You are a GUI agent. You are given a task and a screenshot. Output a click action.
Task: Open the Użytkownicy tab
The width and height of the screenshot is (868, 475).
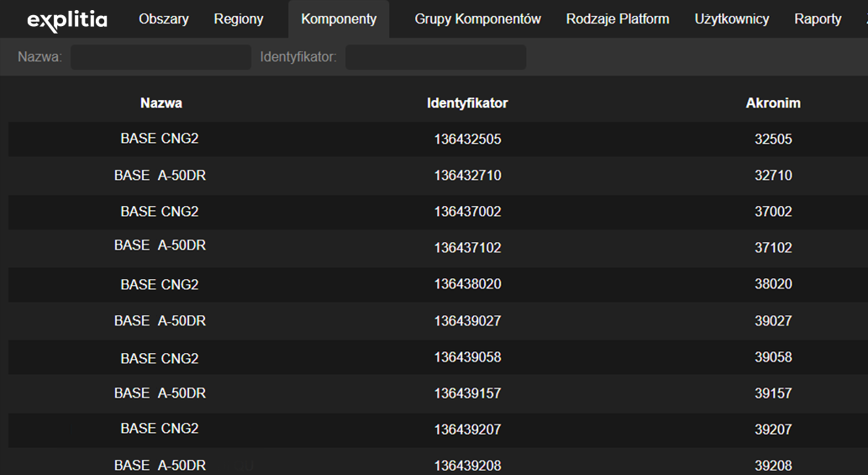(732, 18)
